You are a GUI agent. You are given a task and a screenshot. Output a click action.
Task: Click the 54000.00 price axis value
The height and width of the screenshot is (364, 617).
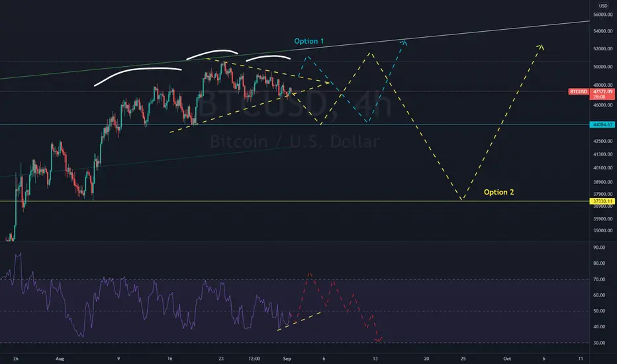click(603, 31)
